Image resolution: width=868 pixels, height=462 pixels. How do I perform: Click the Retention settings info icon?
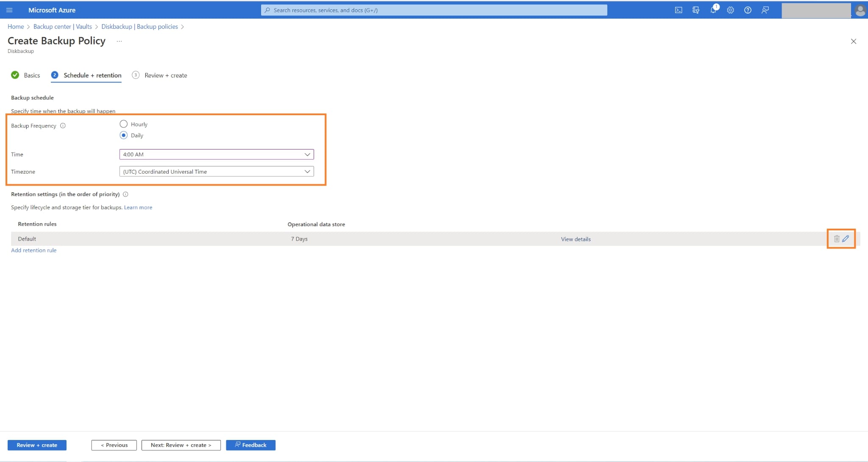coord(125,194)
